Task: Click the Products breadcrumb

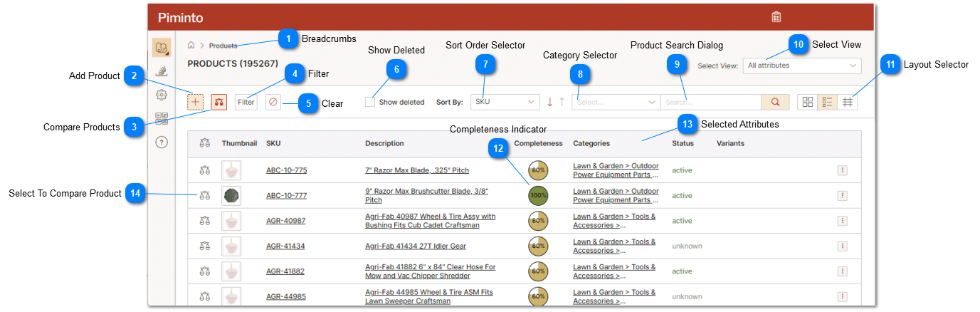Action: point(223,46)
